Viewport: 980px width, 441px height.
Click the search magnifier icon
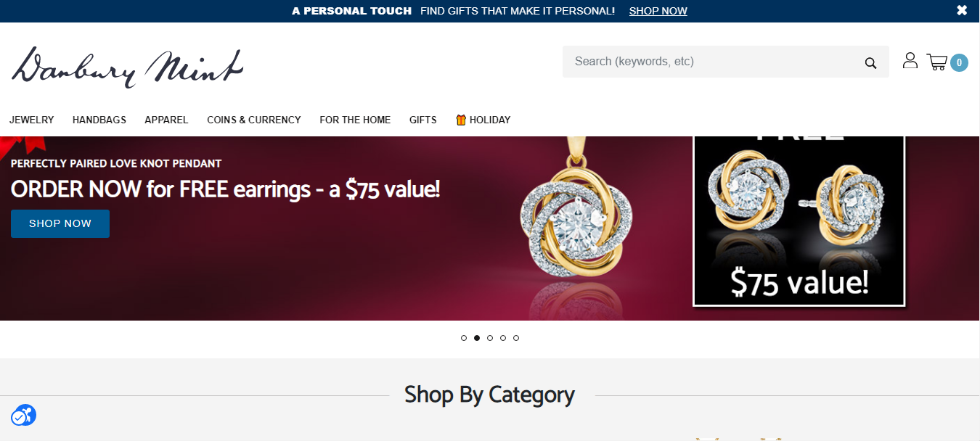coord(870,63)
